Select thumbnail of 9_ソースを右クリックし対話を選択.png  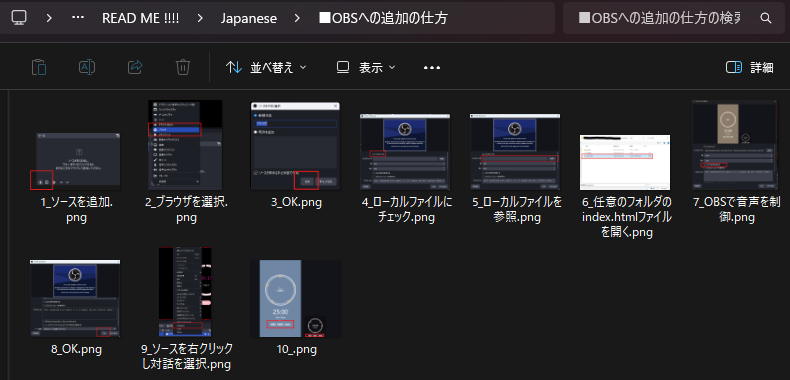click(185, 292)
